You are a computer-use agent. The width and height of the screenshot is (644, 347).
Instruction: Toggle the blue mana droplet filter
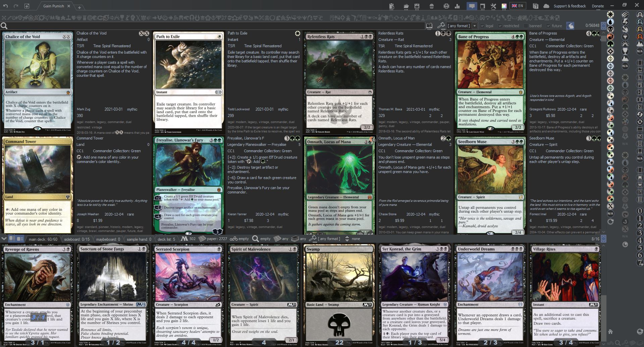tap(610, 21)
